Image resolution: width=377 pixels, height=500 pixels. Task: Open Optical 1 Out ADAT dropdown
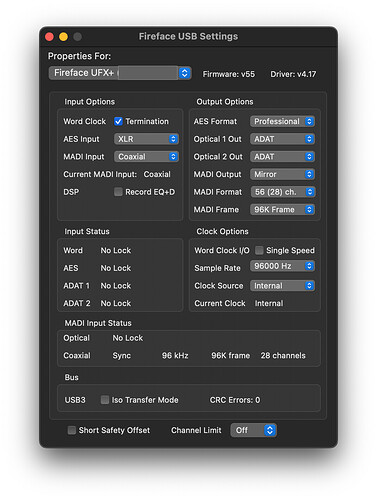pyautogui.click(x=282, y=139)
